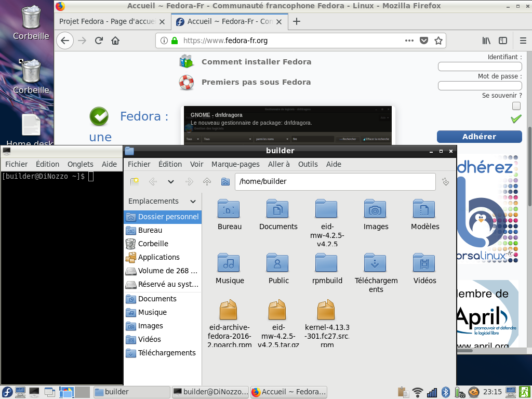
Task: Open Firefox home page icon
Action: pyautogui.click(x=115, y=41)
